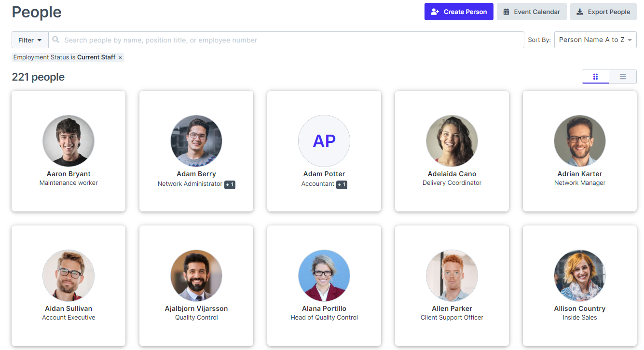Click the Create Person button
This screenshot has height=350, width=644.
click(459, 12)
